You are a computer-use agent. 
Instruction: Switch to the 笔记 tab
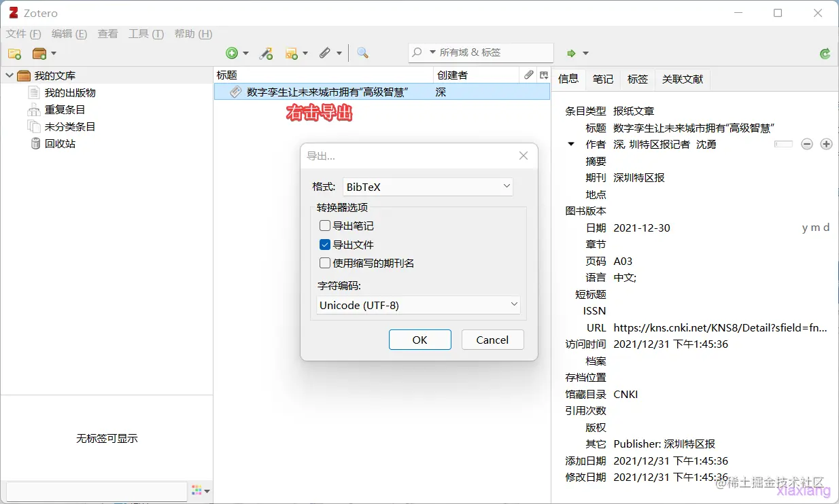603,79
